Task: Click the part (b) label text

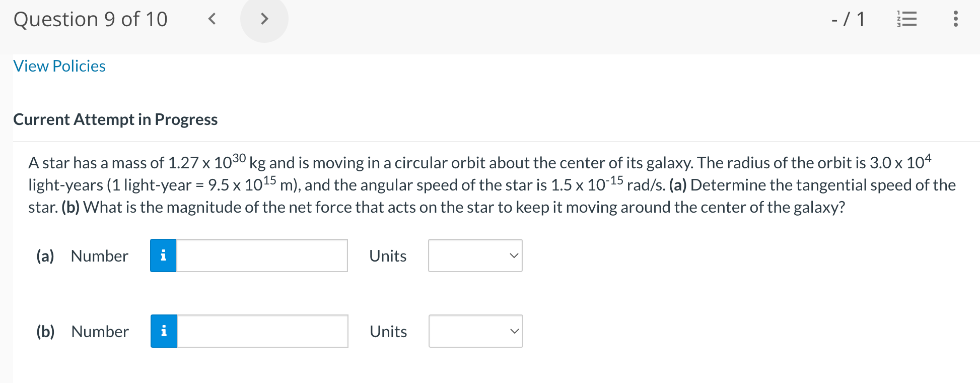Action: (45, 331)
